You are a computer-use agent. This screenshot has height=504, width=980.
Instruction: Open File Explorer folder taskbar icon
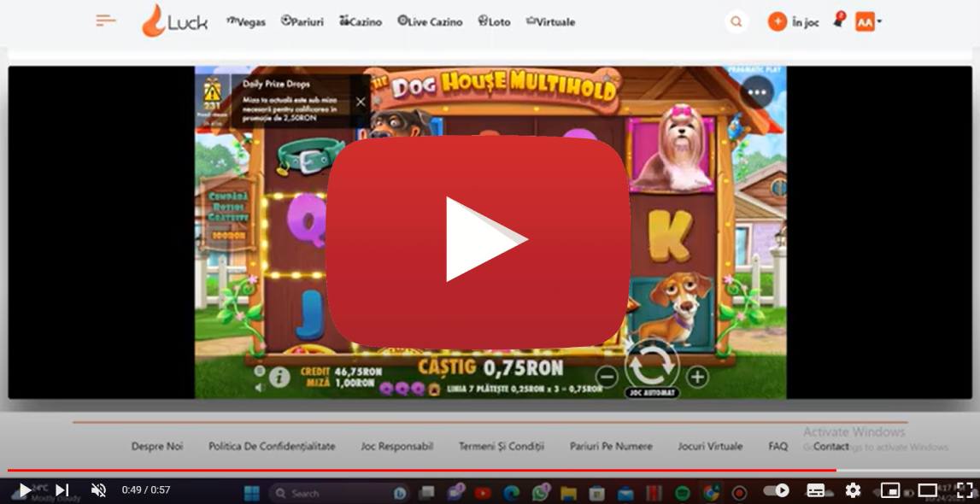(x=568, y=494)
